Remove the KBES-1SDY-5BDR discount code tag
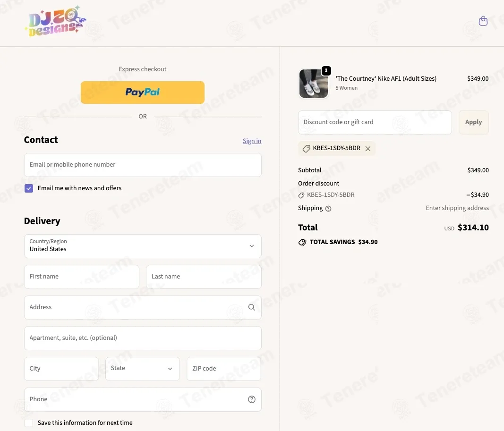 (368, 148)
